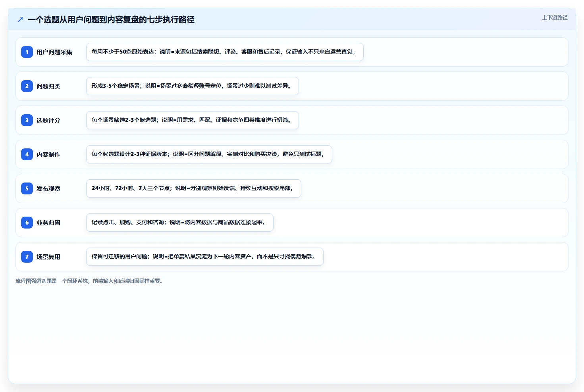Click step number 1 badge for 用户问题采集

tap(27, 52)
